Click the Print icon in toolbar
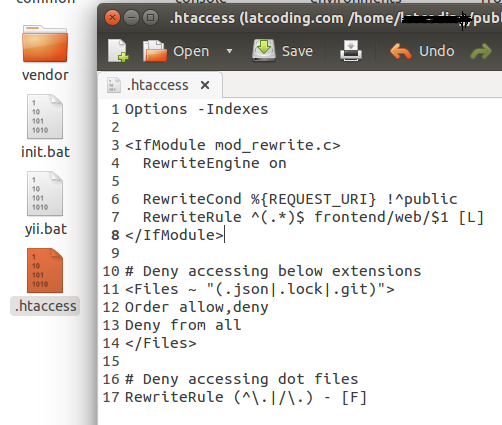 (351, 51)
